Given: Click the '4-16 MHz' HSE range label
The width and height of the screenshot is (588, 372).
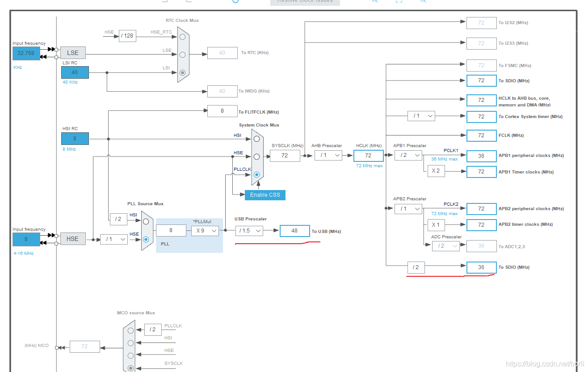Looking at the screenshot, I should (24, 253).
